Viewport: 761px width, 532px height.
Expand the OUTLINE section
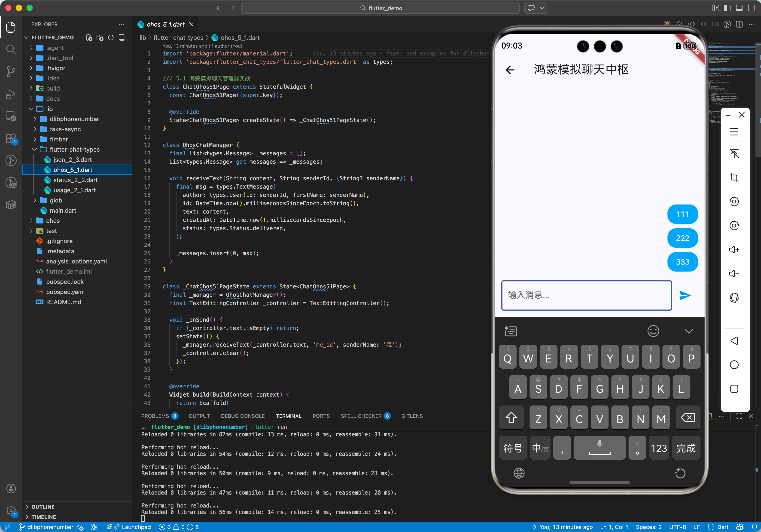tap(43, 507)
